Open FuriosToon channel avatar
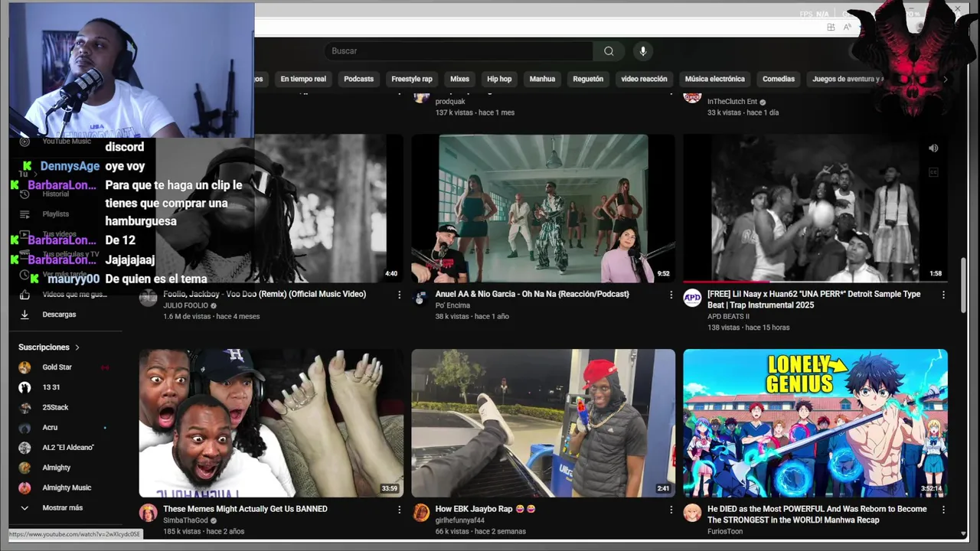This screenshot has height=551, width=980. point(692,513)
